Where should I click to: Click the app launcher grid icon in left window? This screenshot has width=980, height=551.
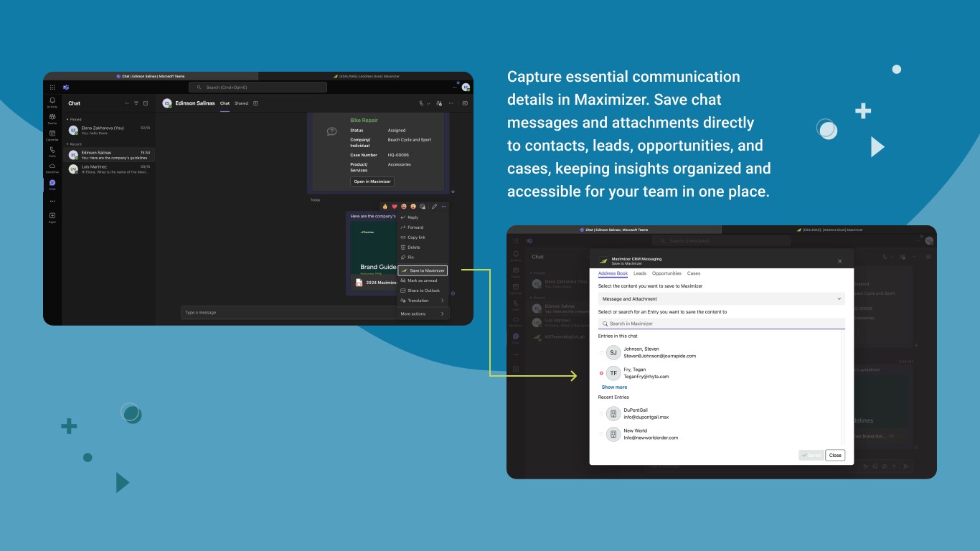point(52,87)
